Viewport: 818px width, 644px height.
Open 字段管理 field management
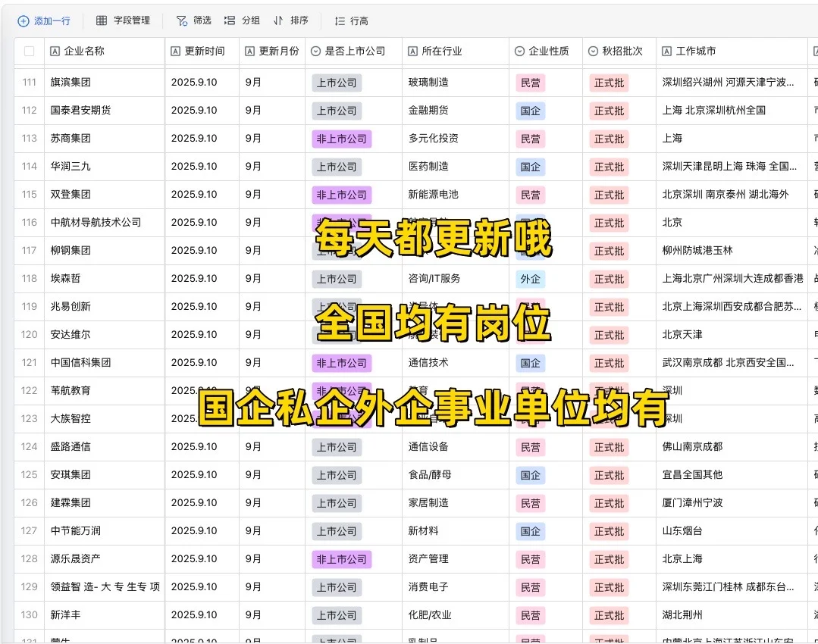(x=123, y=20)
